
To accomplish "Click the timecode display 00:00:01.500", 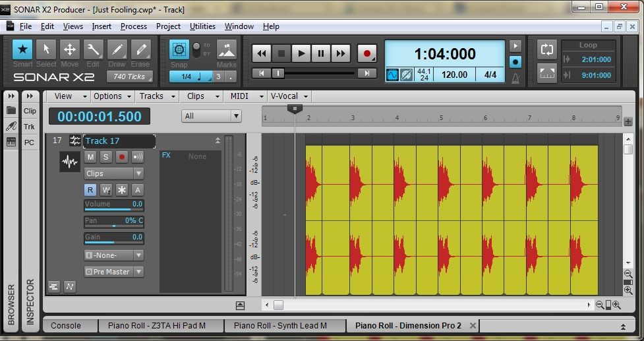I will coord(99,116).
